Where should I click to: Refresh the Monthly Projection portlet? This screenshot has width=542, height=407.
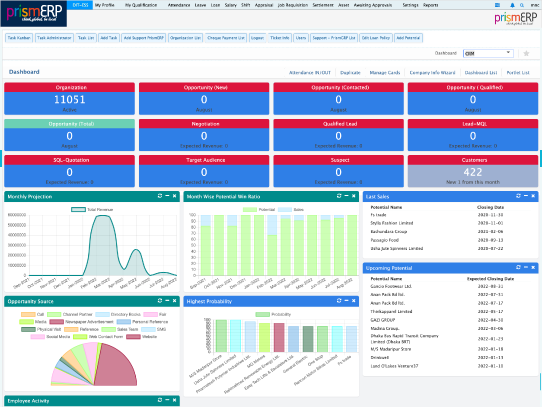(x=160, y=196)
